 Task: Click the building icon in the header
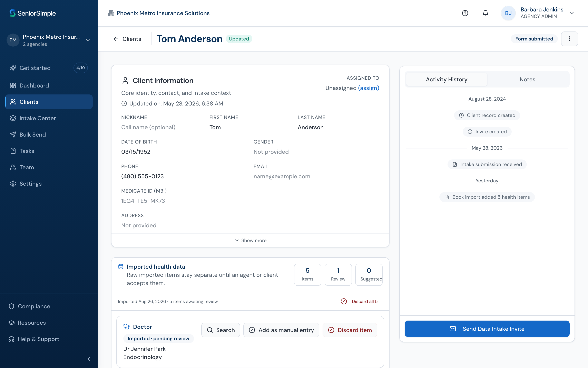111,13
